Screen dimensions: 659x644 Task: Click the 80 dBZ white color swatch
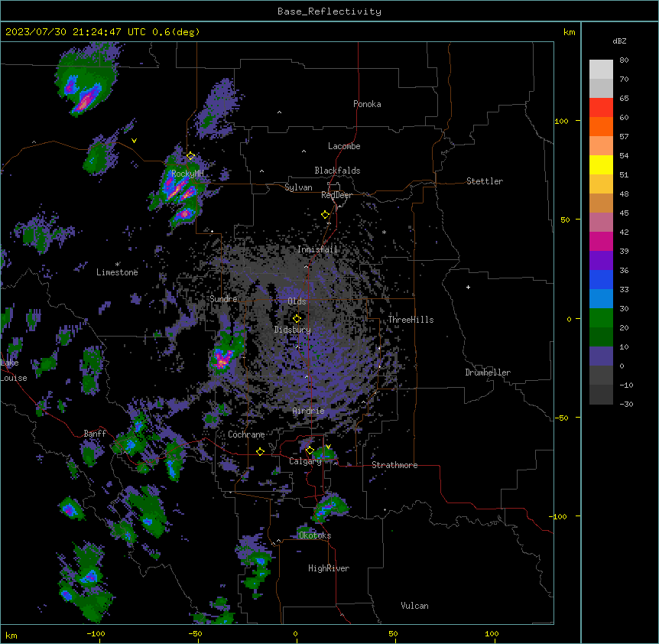(601, 70)
